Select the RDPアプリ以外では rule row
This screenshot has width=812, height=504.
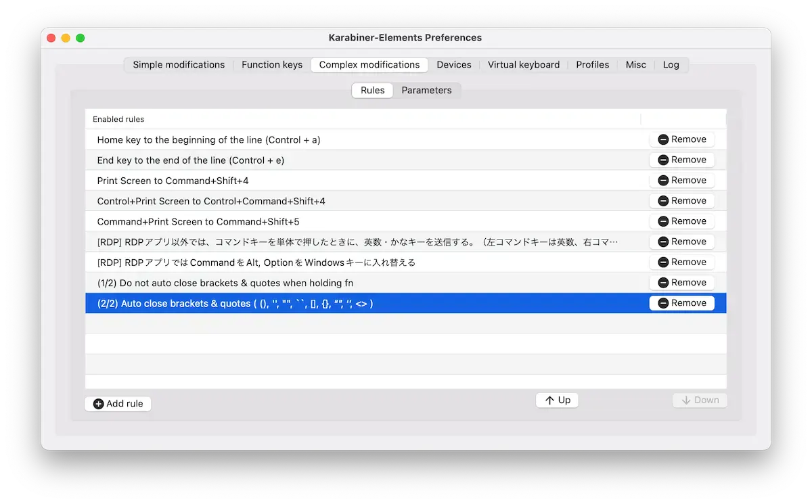[x=406, y=242]
